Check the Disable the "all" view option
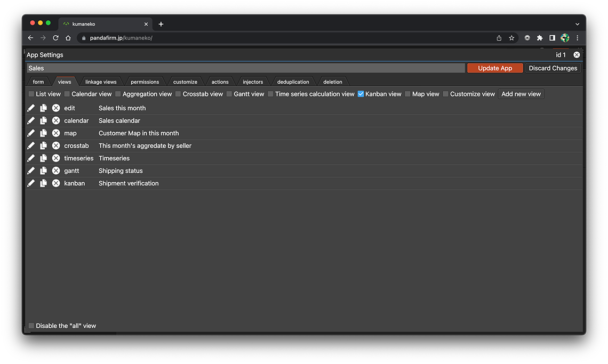The image size is (608, 364). (x=31, y=326)
